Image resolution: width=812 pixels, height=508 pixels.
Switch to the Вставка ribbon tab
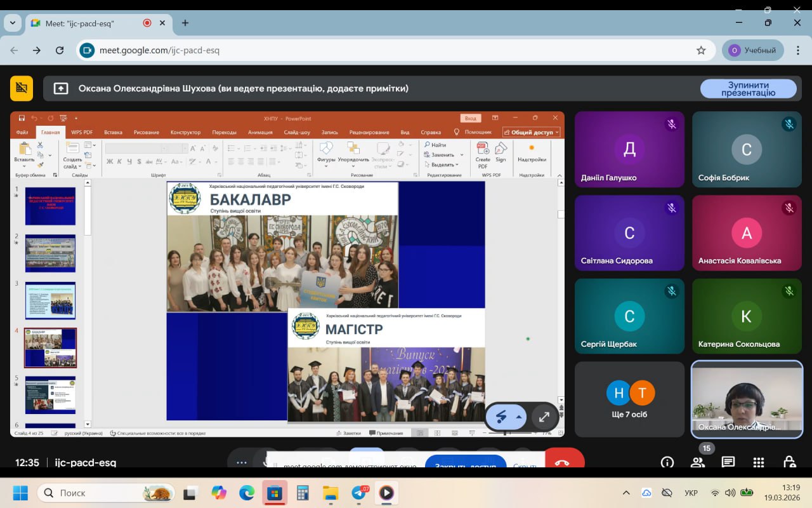click(x=113, y=132)
